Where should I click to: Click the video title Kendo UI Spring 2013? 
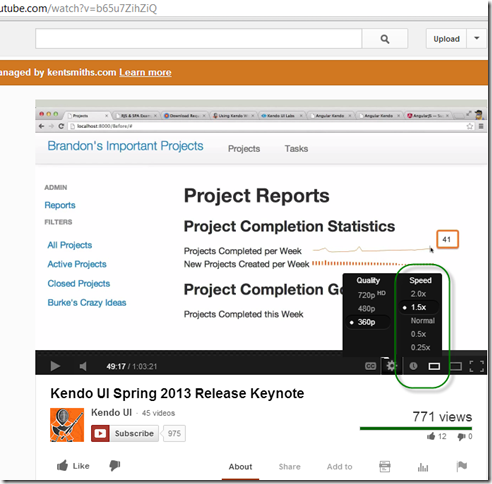[x=177, y=393]
